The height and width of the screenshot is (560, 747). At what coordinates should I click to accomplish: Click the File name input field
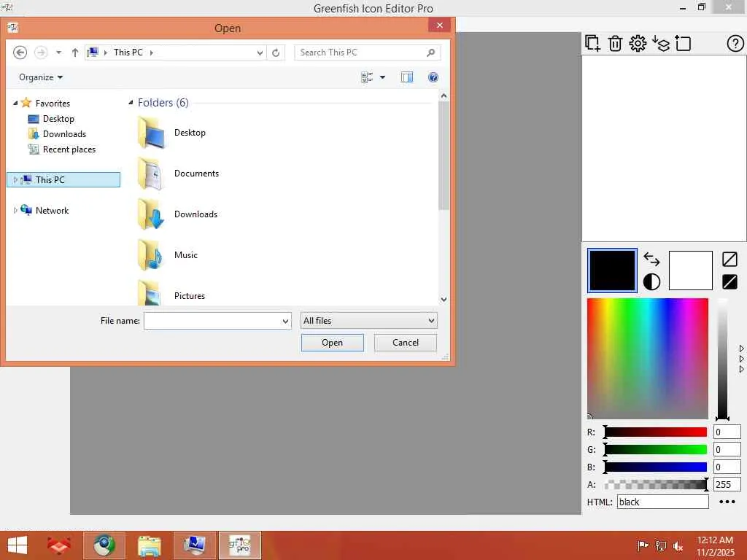[212, 321]
